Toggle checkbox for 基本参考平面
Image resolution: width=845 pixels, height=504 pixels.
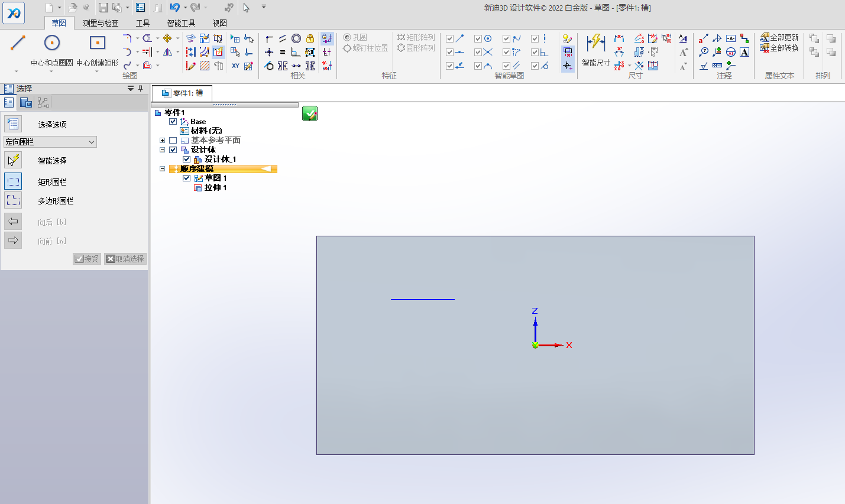point(173,140)
